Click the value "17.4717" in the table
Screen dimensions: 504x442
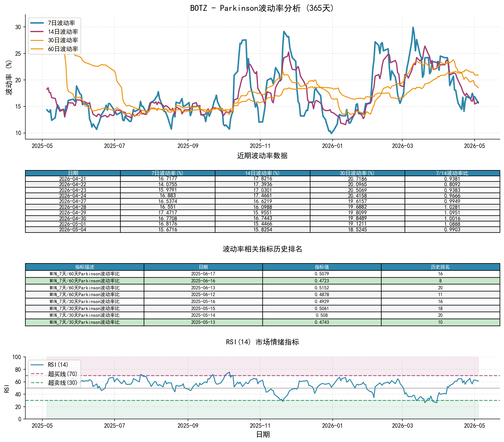pyautogui.click(x=168, y=213)
